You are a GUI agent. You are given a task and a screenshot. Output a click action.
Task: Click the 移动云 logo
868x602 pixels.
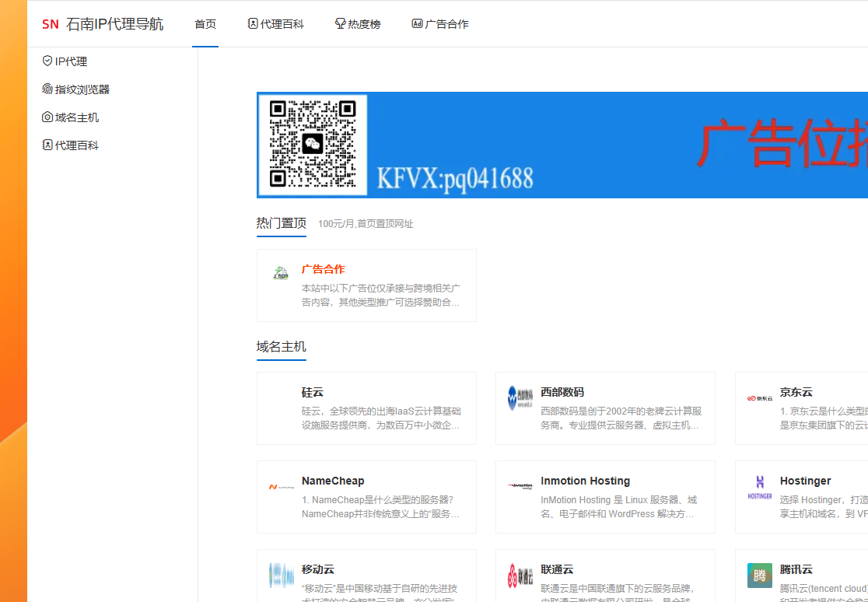[281, 576]
